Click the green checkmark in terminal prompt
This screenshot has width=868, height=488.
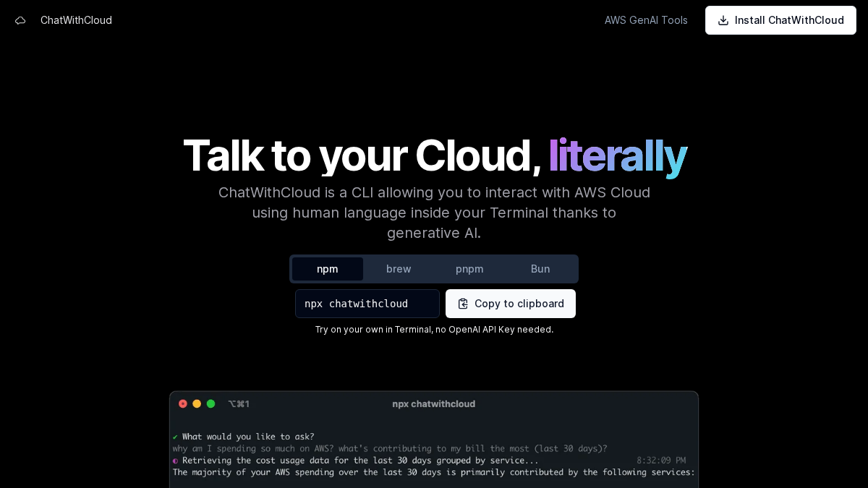tap(175, 437)
